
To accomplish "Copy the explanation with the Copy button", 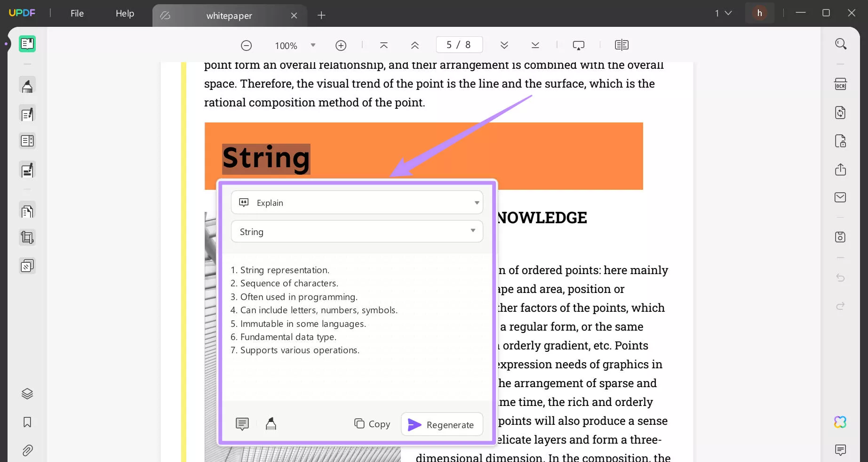I will click(x=372, y=424).
